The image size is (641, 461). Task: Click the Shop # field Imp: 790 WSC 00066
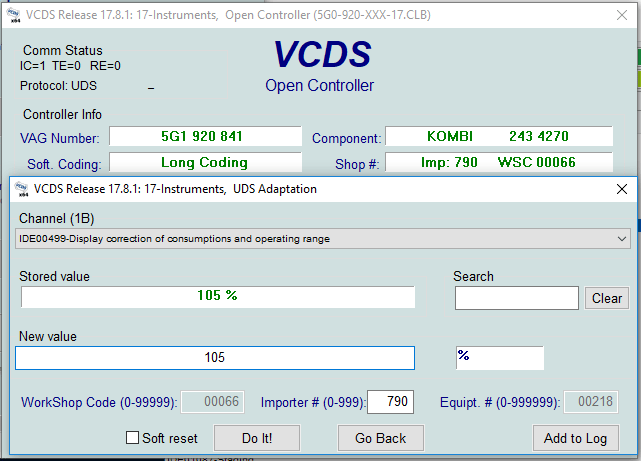click(x=499, y=162)
